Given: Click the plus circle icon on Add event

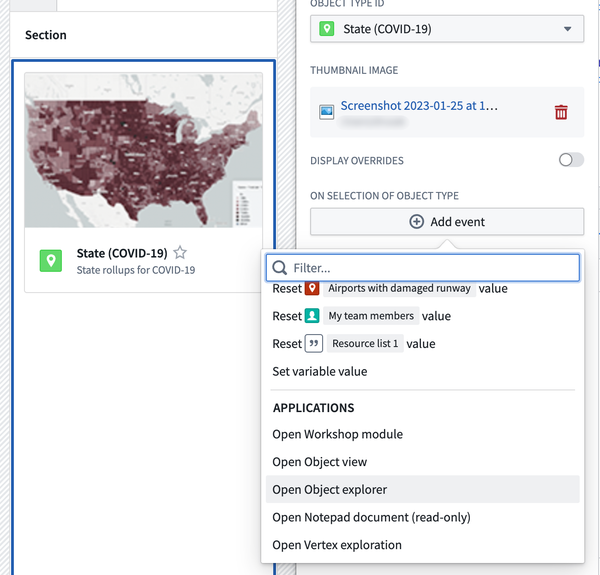Looking at the screenshot, I should point(416,222).
